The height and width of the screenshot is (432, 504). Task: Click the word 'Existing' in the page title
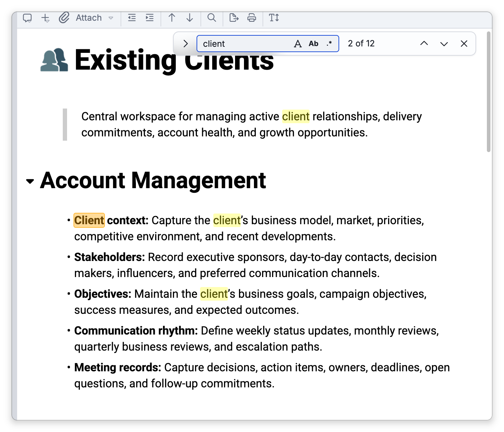125,60
